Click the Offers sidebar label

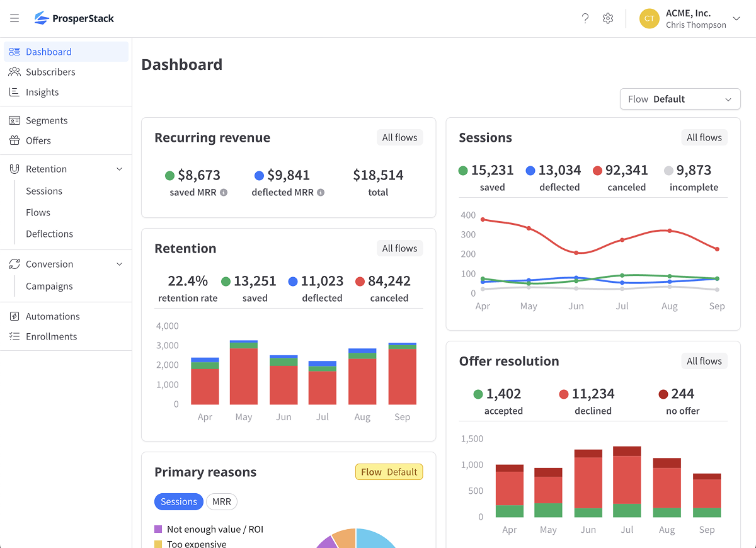(x=38, y=140)
